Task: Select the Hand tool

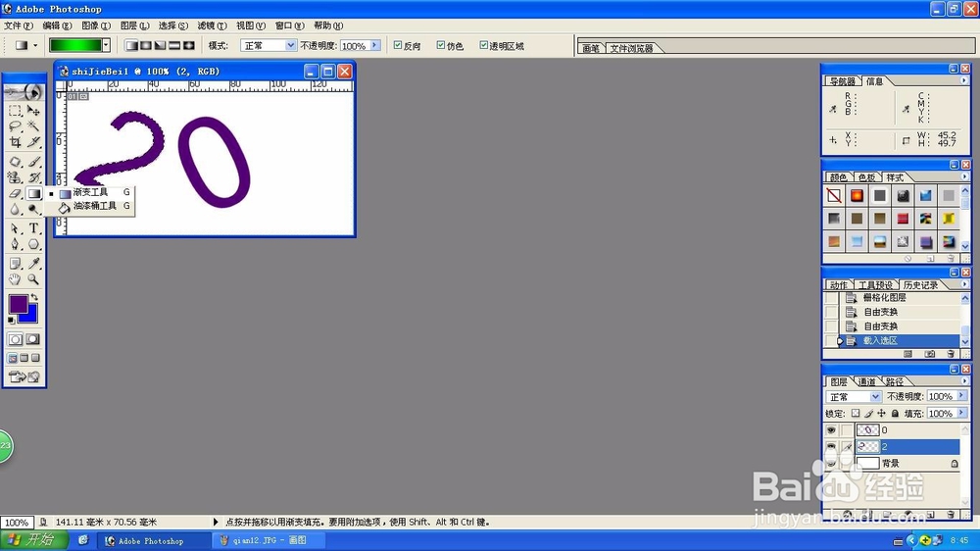Action: [x=15, y=279]
